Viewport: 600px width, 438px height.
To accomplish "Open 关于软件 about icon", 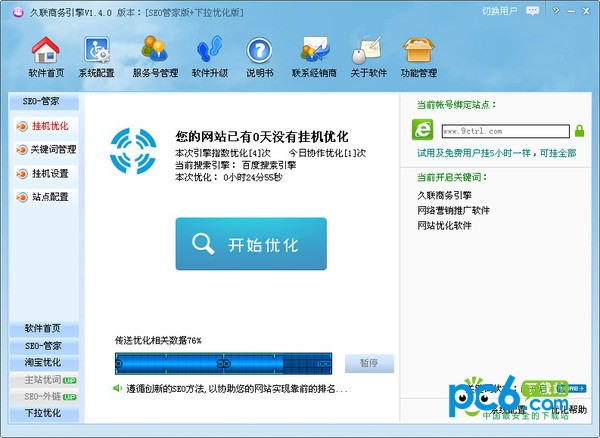I will point(368,57).
